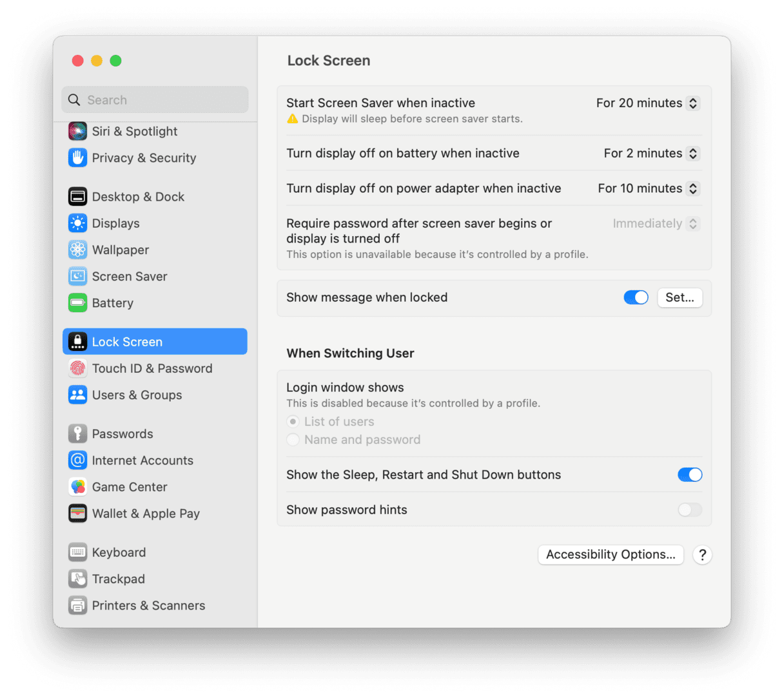Enable Show password hints
784x698 pixels.
(689, 510)
